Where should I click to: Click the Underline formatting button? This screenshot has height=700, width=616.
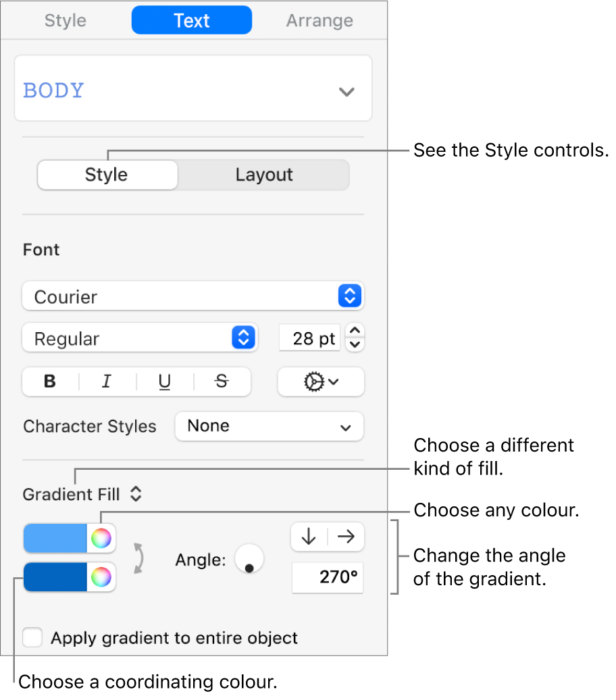pyautogui.click(x=165, y=382)
